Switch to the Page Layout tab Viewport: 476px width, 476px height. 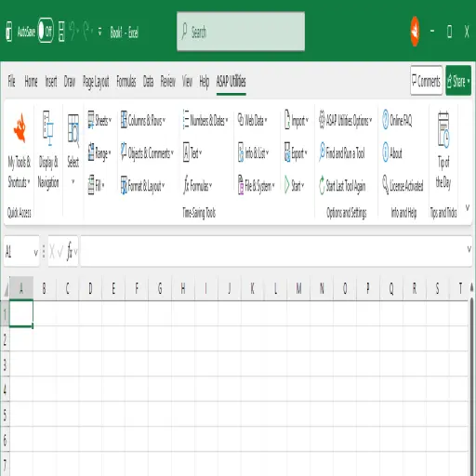[x=96, y=82]
